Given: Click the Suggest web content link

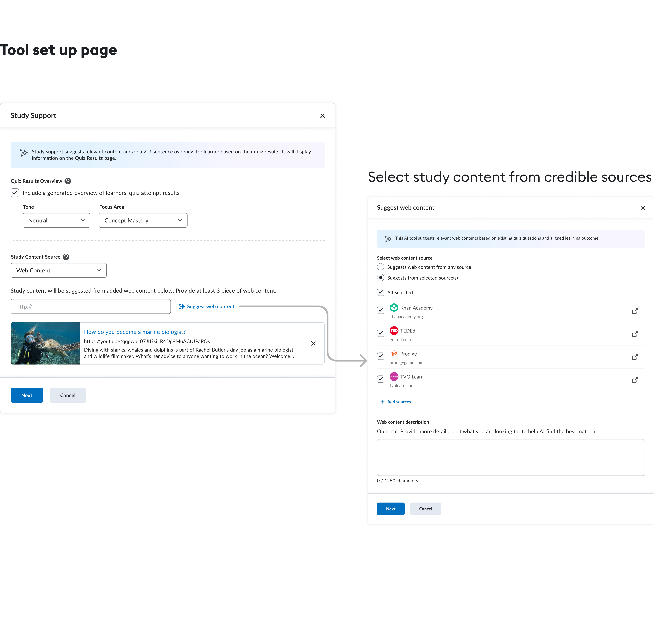Looking at the screenshot, I should pos(207,306).
